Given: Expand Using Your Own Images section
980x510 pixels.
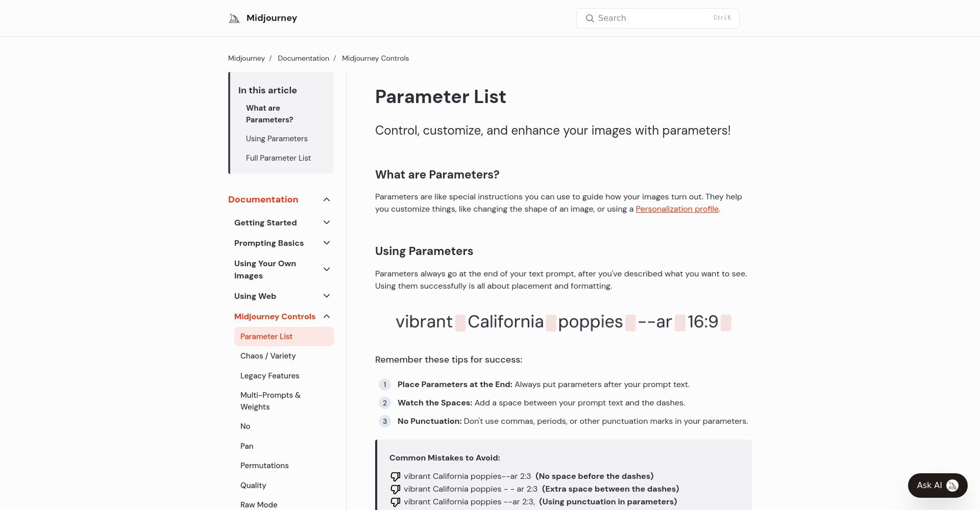Looking at the screenshot, I should coord(327,269).
